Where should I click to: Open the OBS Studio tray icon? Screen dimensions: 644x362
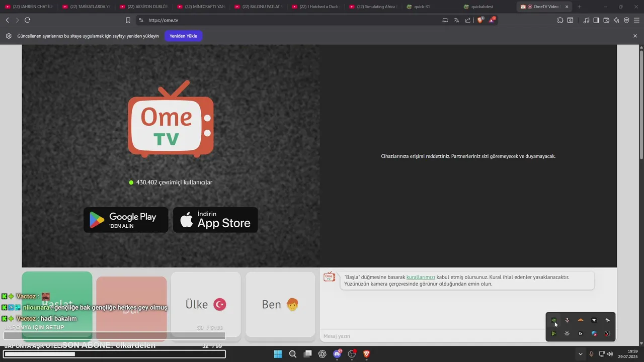point(607,333)
